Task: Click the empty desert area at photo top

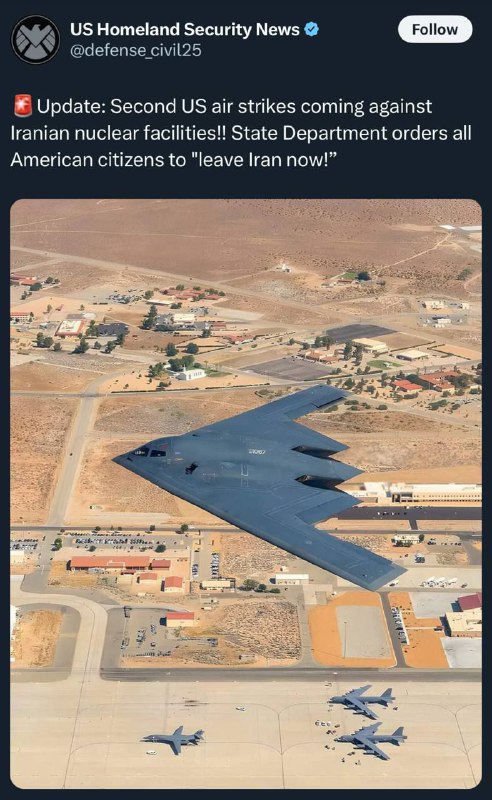Action: (245, 235)
